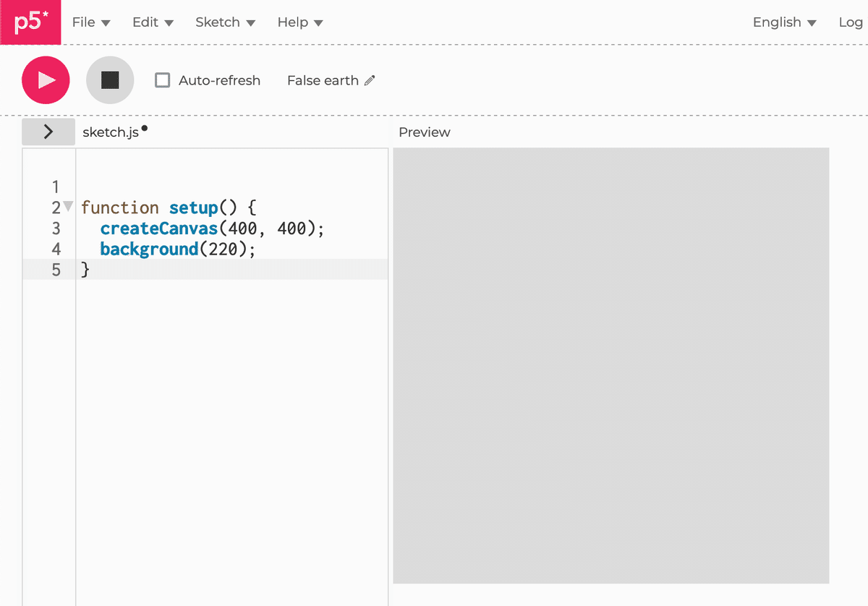Click the False earth sketch name
Image resolution: width=868 pixels, height=606 pixels.
(x=323, y=81)
